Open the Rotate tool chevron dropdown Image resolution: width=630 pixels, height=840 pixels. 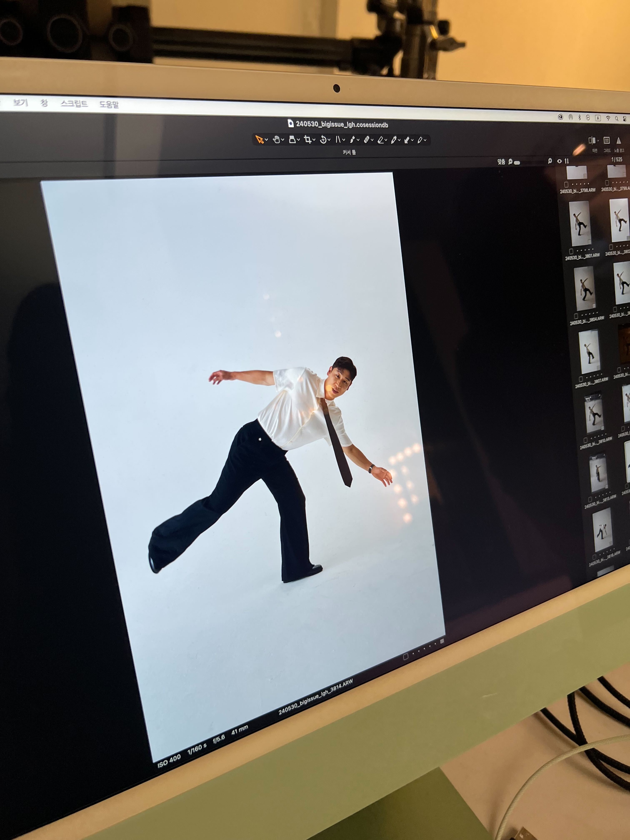[x=329, y=140]
